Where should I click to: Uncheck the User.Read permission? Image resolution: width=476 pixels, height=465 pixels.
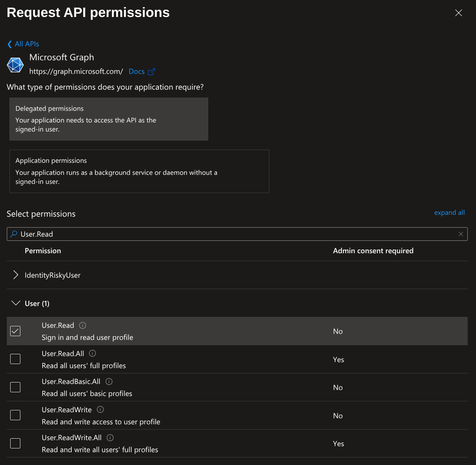tap(15, 331)
